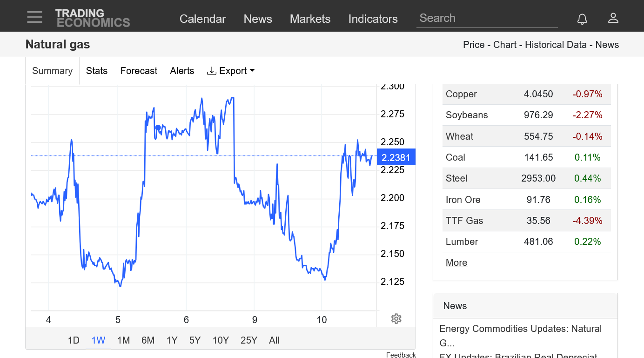Click the More commodities link
Screen dimensions: 644x358
(x=456, y=263)
